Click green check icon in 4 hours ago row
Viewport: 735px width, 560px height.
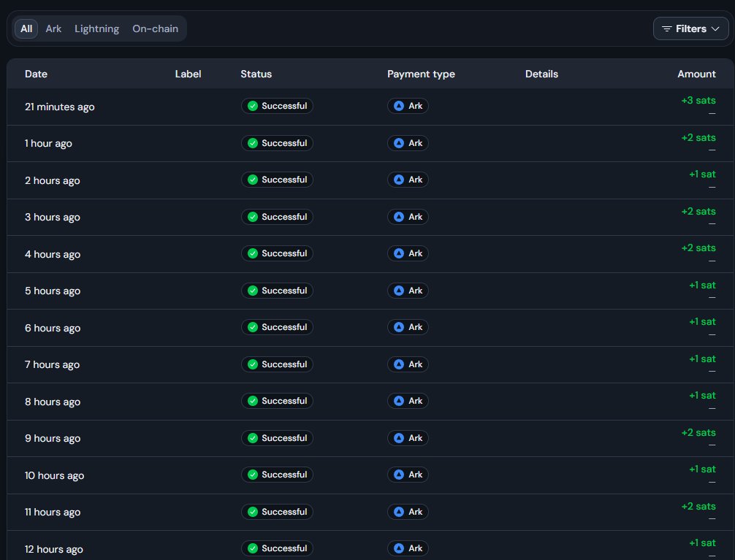pyautogui.click(x=253, y=253)
